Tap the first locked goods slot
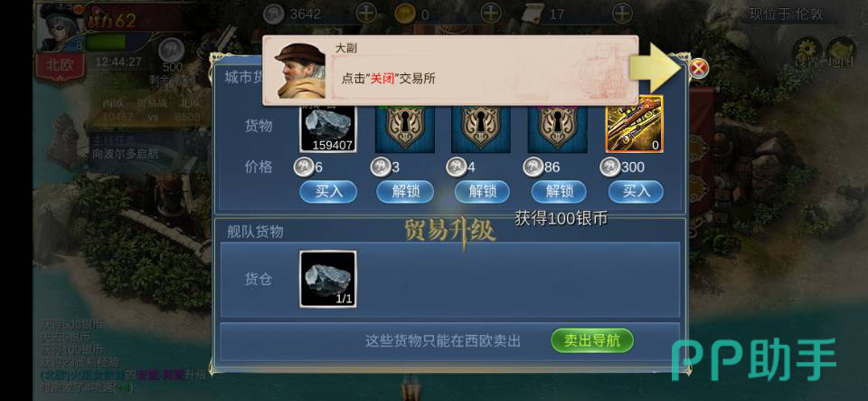 [x=405, y=129]
